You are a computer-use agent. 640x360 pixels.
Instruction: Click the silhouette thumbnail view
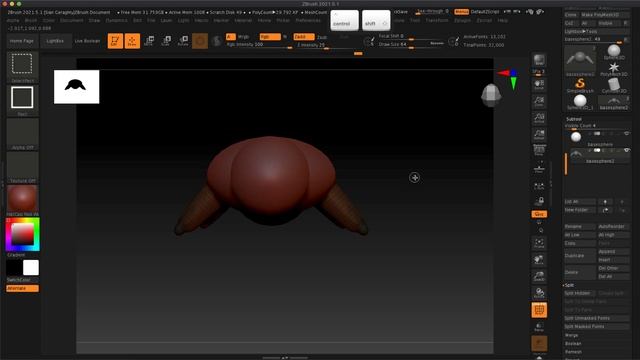76,87
